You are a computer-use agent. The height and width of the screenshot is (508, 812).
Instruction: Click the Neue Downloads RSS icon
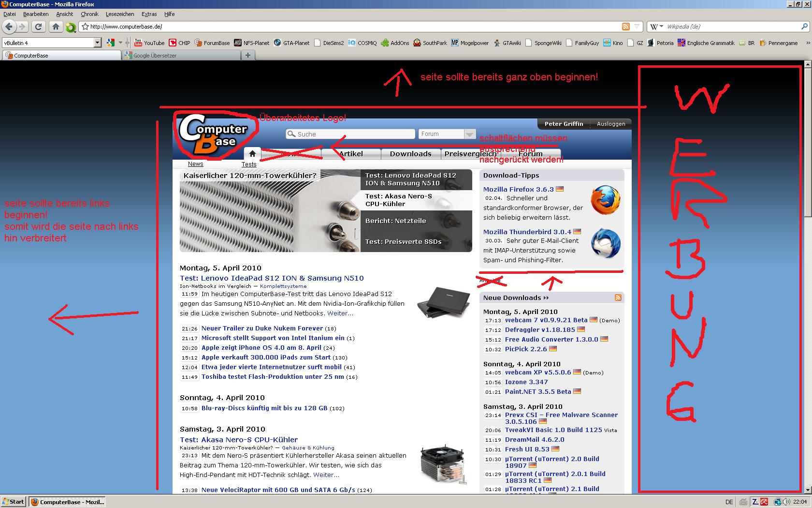pyautogui.click(x=618, y=298)
